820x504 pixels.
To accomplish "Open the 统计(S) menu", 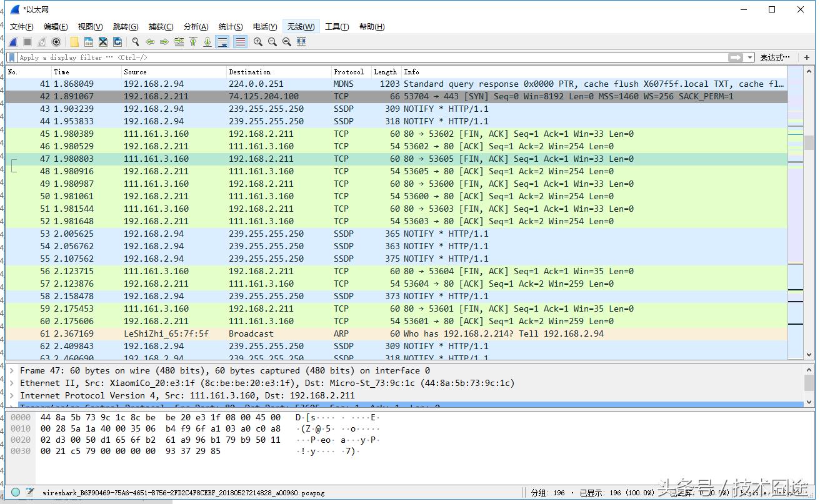I will click(230, 26).
